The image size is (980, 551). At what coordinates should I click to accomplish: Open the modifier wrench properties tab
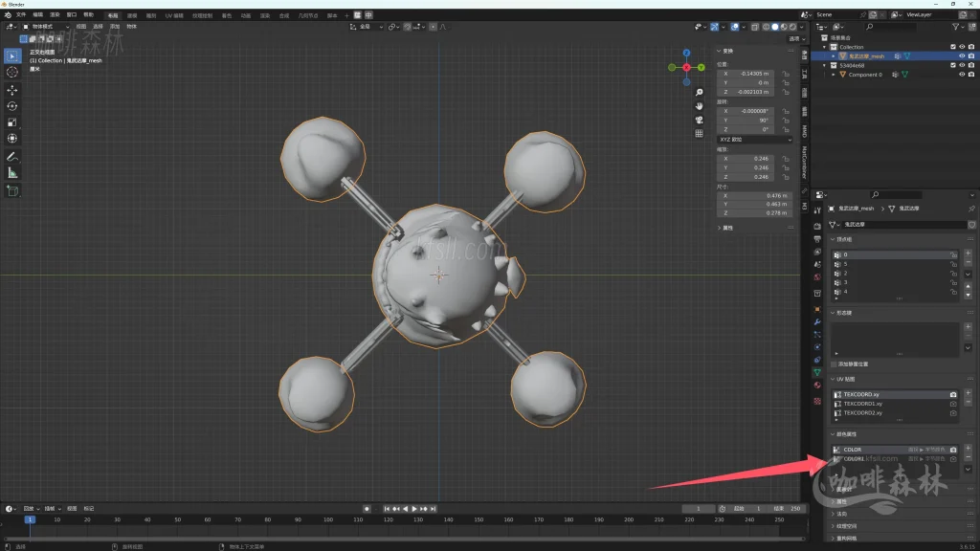click(x=817, y=321)
